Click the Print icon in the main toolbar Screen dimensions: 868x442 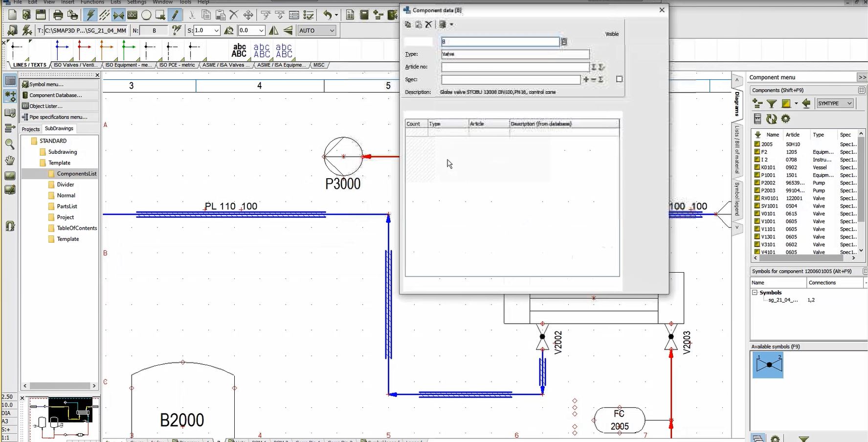pos(58,15)
